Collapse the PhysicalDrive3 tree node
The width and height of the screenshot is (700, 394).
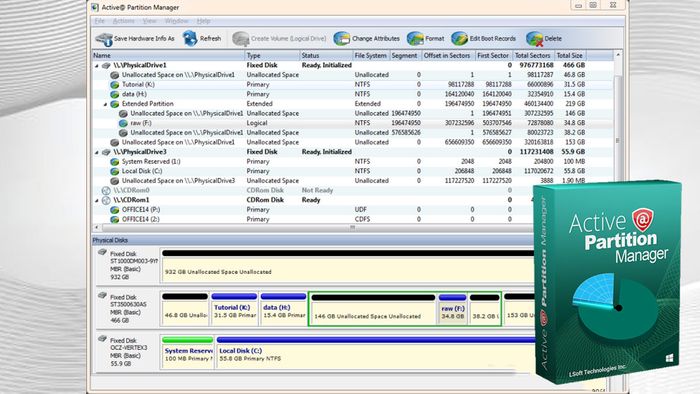click(97, 152)
